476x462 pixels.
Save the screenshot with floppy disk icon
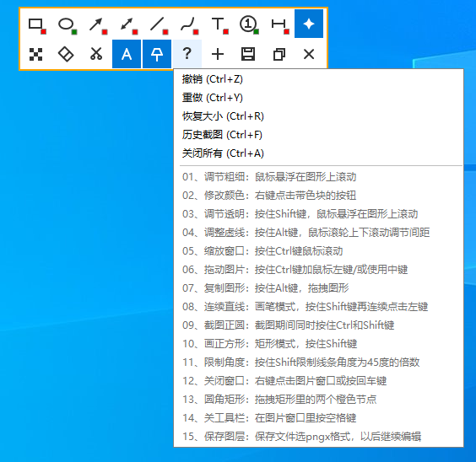(248, 54)
